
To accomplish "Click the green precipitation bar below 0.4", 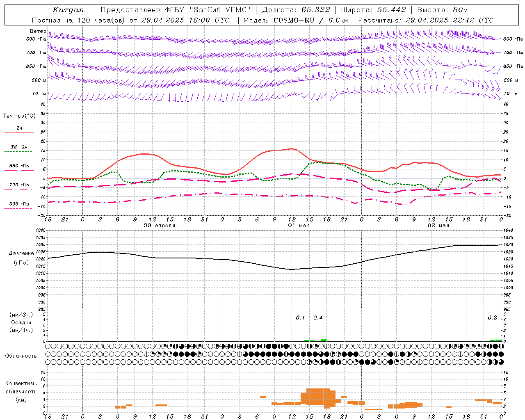I will [324, 340].
